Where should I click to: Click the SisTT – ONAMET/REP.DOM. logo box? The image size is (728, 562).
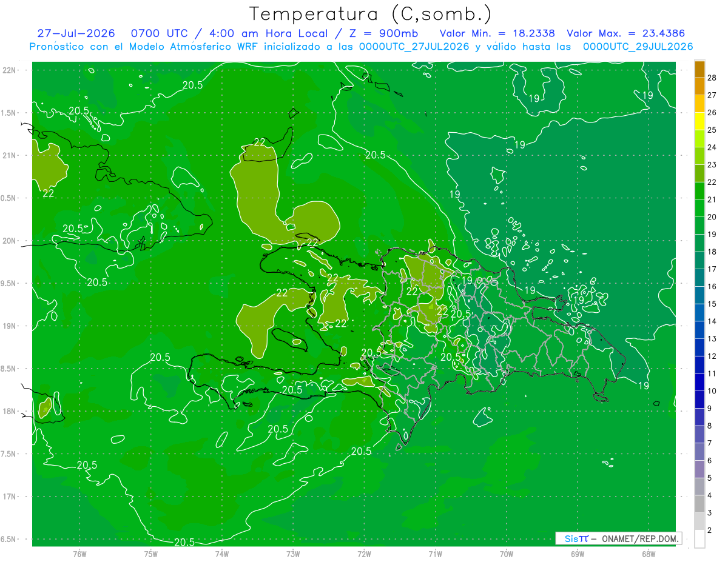pos(618,538)
